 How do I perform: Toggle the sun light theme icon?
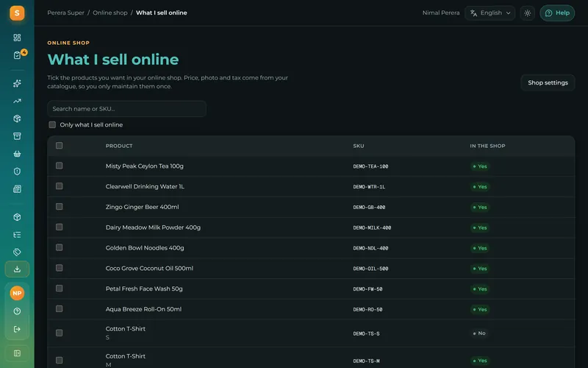[x=527, y=13]
